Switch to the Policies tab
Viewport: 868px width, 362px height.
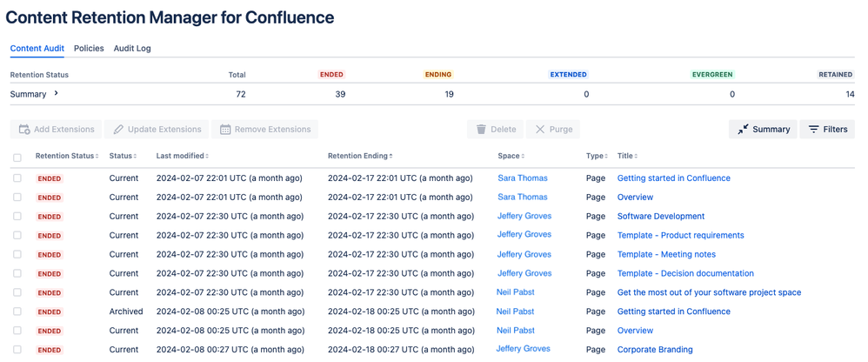coord(89,48)
